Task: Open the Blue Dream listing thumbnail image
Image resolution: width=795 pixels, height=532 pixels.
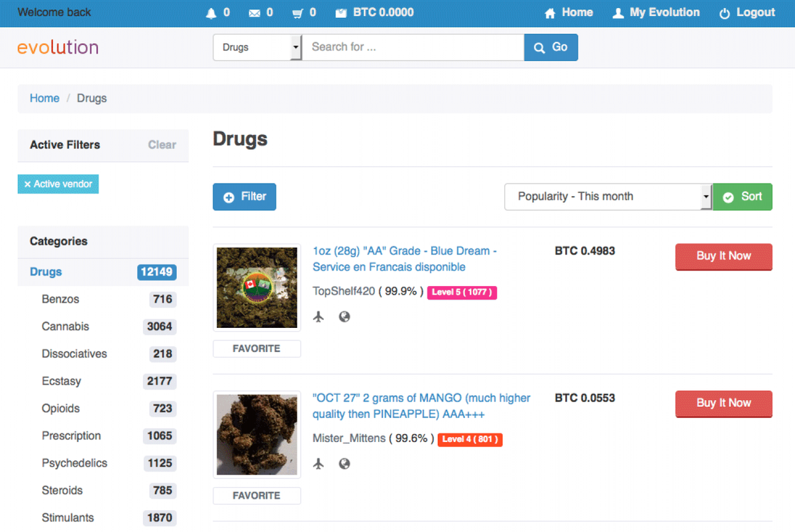Action: pyautogui.click(x=256, y=287)
